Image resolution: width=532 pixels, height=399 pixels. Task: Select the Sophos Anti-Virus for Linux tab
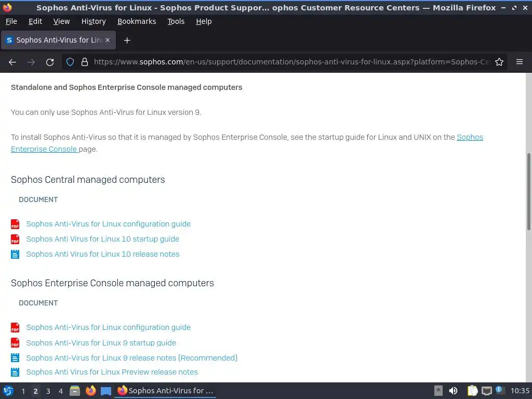pos(58,40)
